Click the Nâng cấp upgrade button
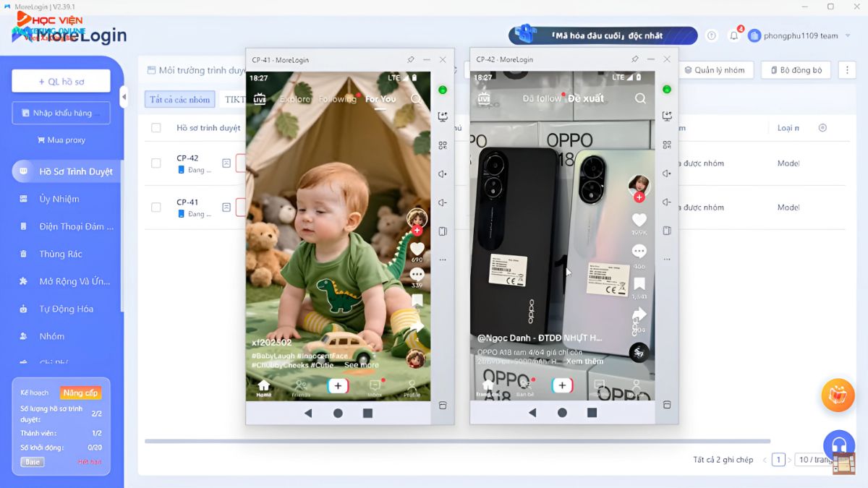Image resolution: width=868 pixels, height=488 pixels. [x=81, y=393]
